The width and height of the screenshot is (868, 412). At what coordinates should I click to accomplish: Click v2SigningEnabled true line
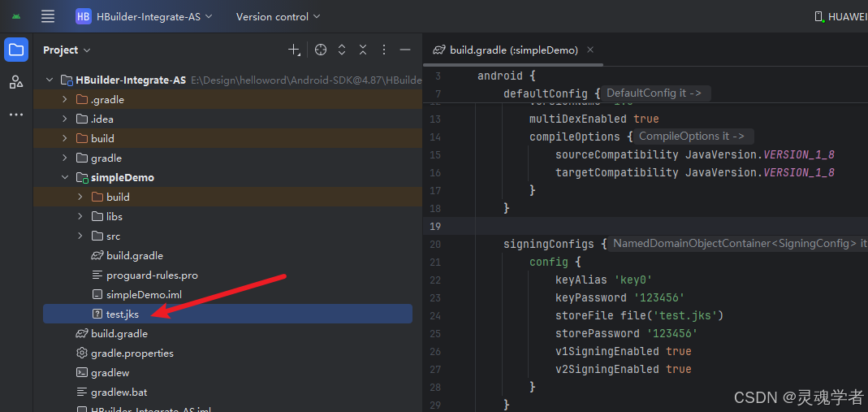pos(624,369)
